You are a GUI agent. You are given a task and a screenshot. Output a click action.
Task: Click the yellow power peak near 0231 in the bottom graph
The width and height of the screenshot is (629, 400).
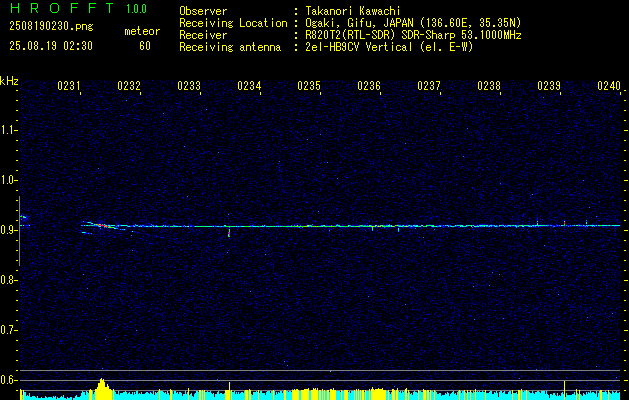tap(102, 388)
